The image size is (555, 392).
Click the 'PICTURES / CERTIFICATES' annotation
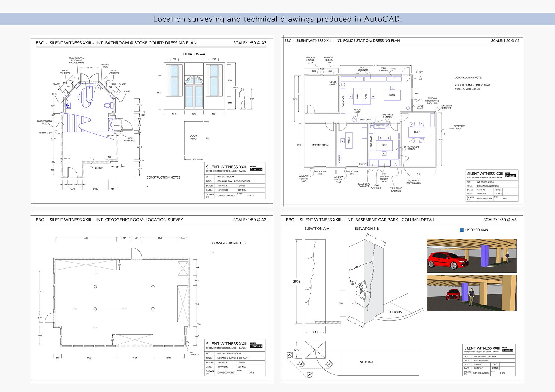click(x=413, y=182)
